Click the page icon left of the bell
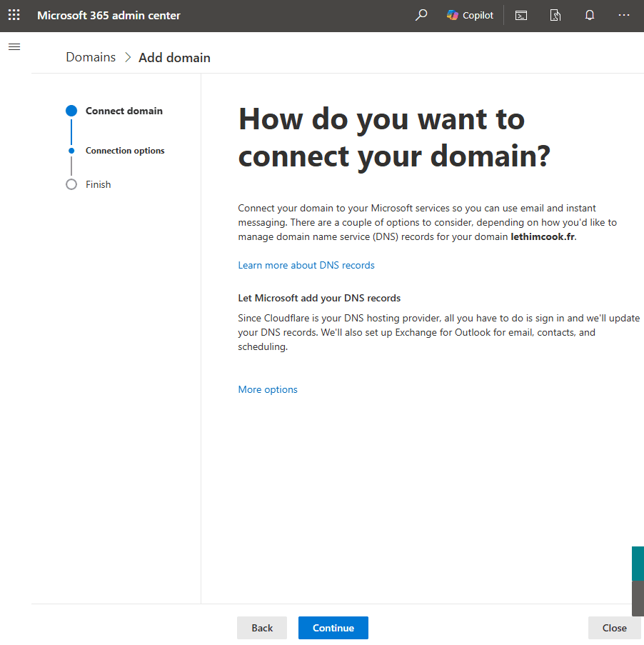The height and width of the screenshot is (645, 644). pos(555,15)
